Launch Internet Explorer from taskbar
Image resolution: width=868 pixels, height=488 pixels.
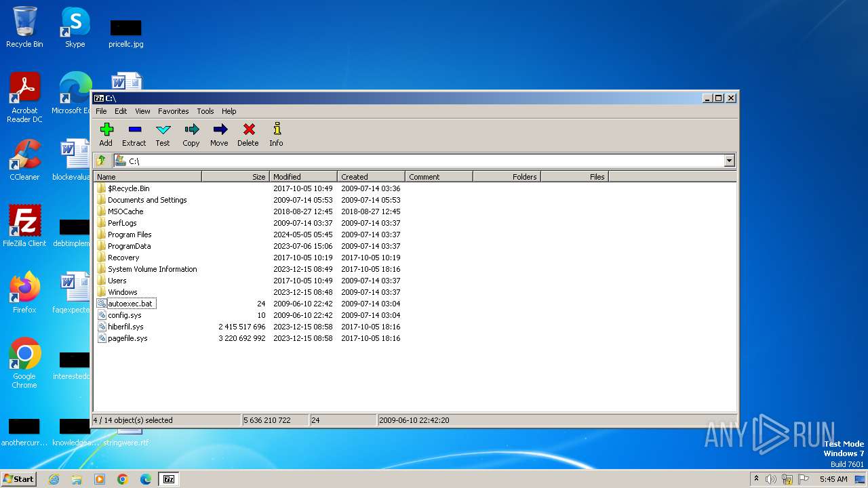click(x=54, y=479)
